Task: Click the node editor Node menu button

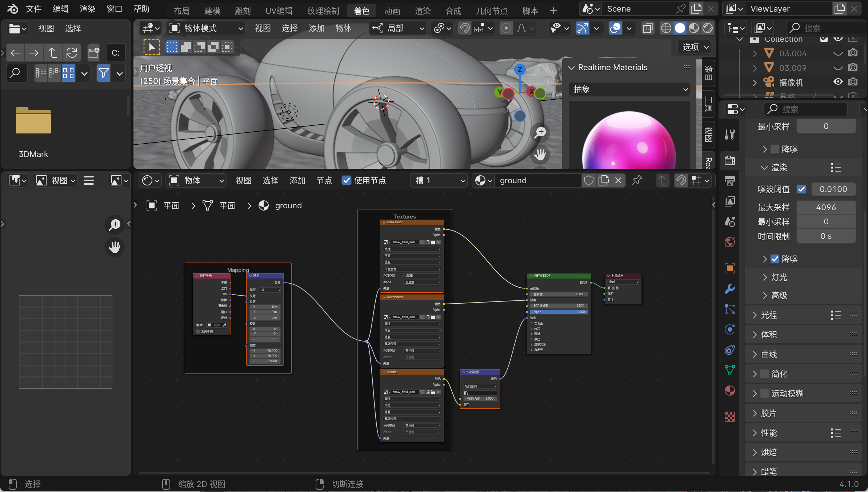Action: coord(324,180)
